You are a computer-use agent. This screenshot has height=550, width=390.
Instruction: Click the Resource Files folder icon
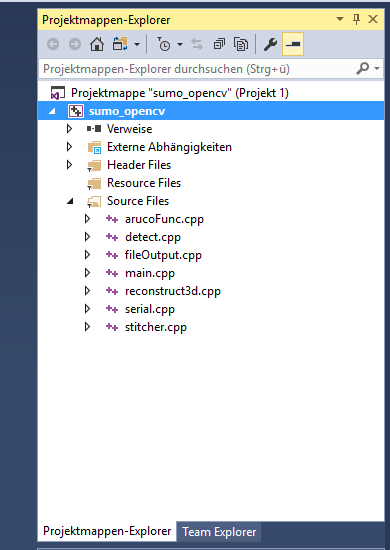coord(94,183)
